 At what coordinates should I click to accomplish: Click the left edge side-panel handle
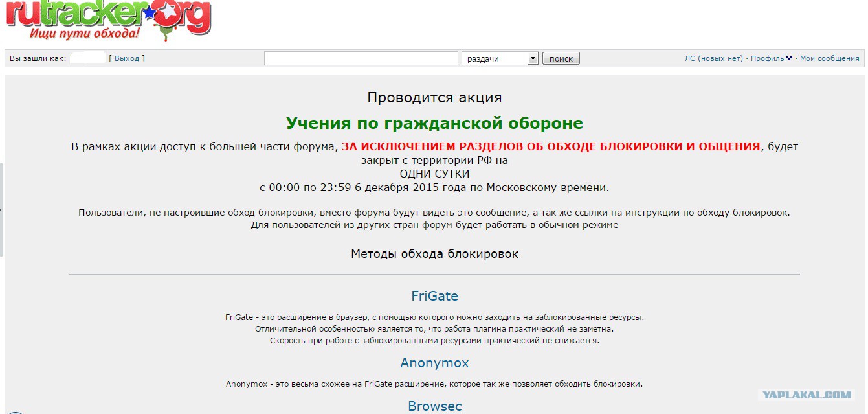[2, 209]
